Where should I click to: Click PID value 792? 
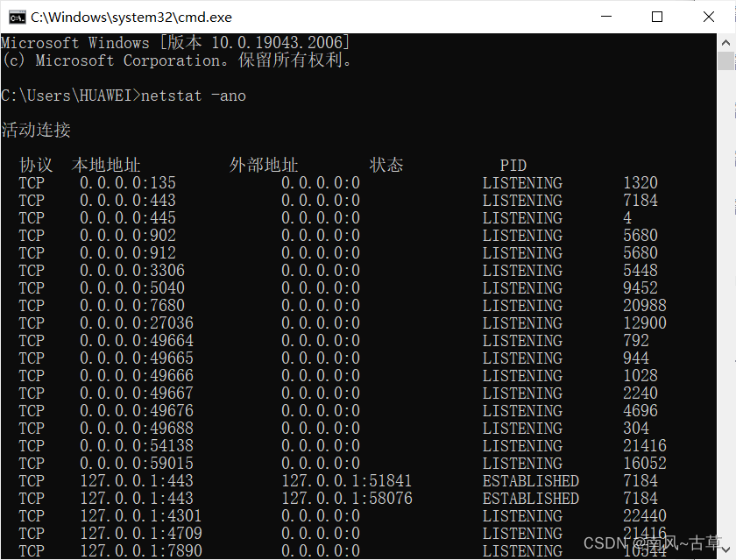coord(636,341)
